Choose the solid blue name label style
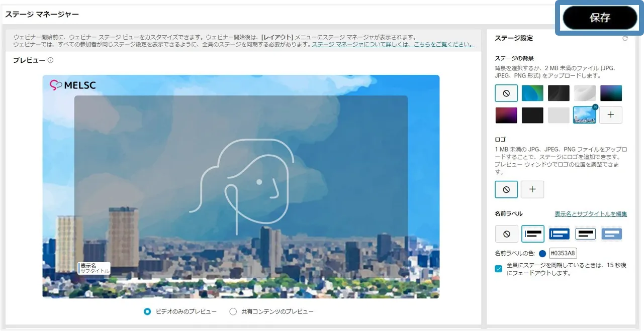The height and width of the screenshot is (331, 644). (559, 234)
